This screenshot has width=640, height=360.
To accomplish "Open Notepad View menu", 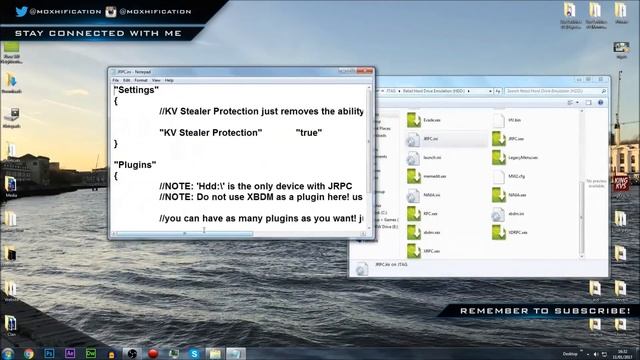I will 156,80.
